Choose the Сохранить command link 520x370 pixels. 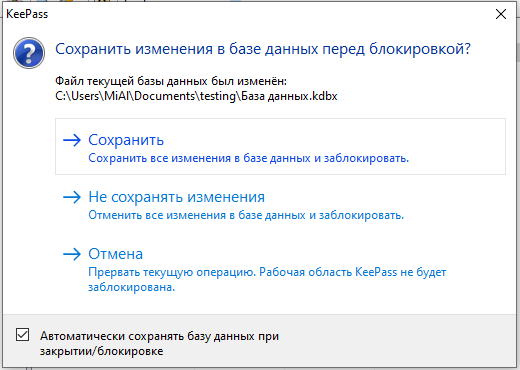tap(280, 146)
